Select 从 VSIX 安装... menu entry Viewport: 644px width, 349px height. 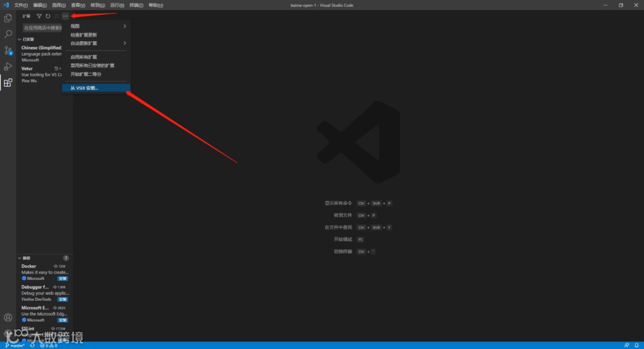point(96,88)
